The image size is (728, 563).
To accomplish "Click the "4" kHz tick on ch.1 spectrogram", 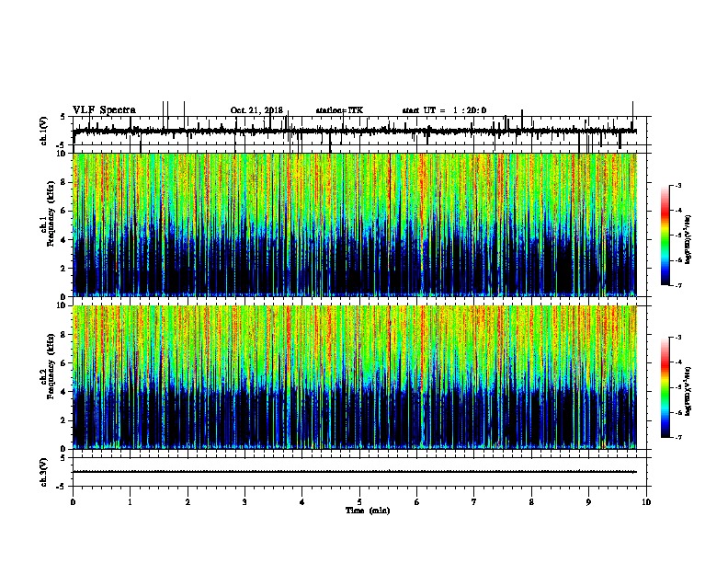I will click(63, 240).
